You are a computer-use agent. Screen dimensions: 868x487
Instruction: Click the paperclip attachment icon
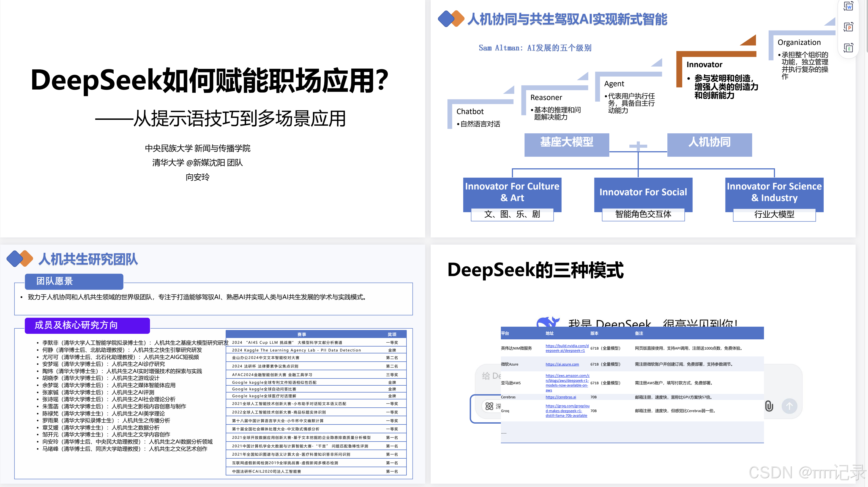point(769,406)
